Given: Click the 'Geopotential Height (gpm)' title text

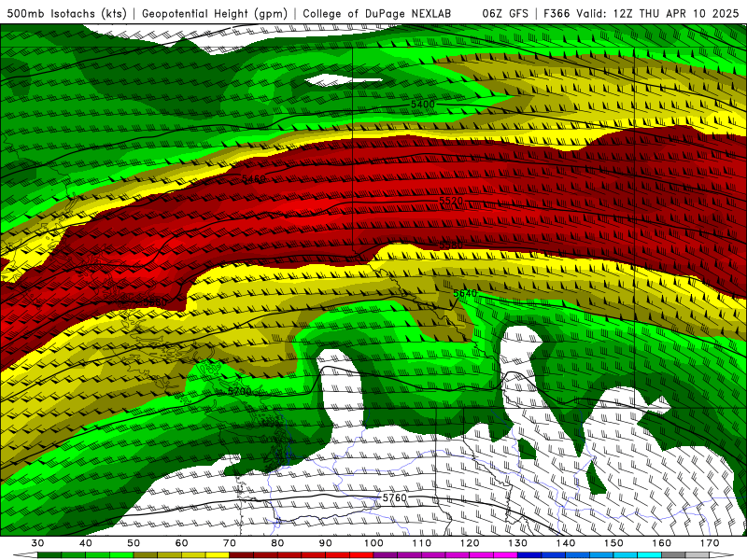Looking at the screenshot, I should point(215,14).
